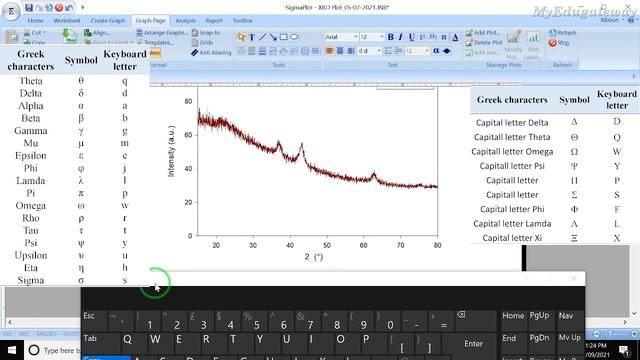This screenshot has height=360, width=640.
Task: Open the Toolbox ribbon tab
Action: (x=242, y=20)
